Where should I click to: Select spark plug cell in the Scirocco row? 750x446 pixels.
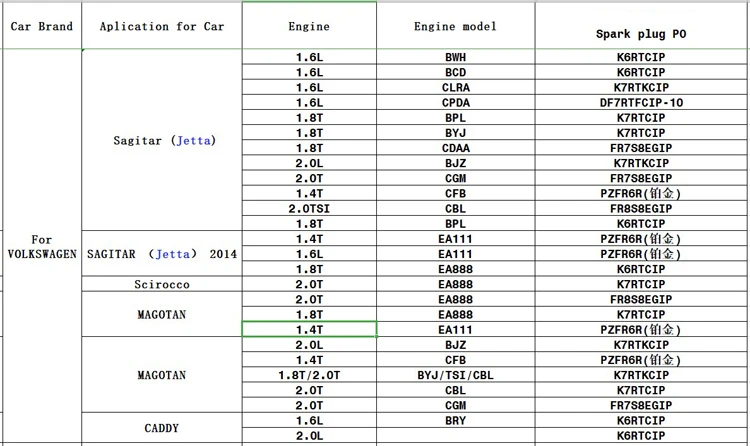point(641,284)
